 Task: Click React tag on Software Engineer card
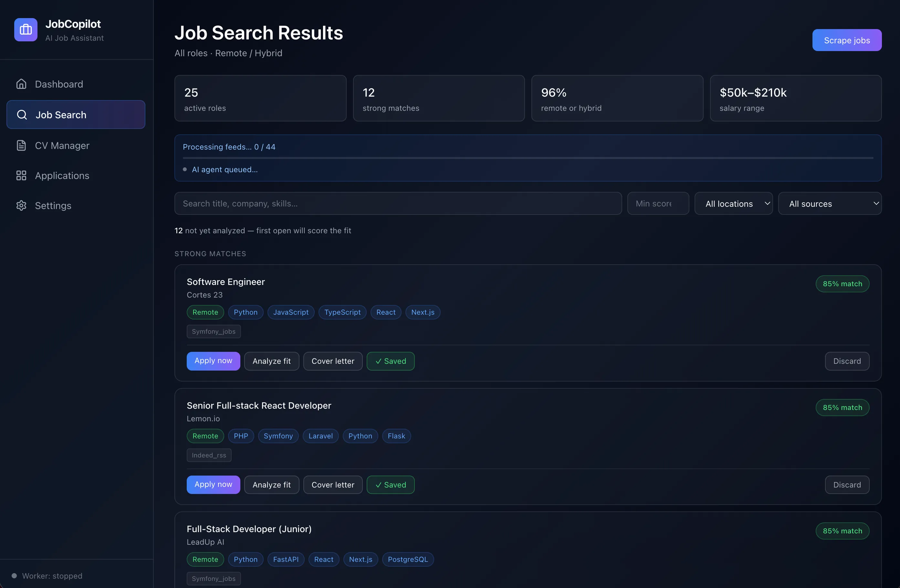pos(386,312)
